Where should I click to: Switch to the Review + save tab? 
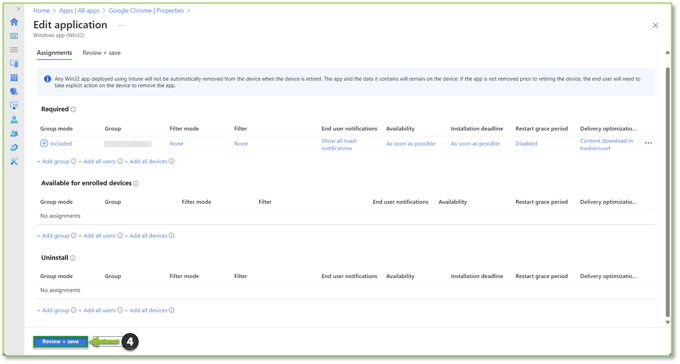(101, 53)
